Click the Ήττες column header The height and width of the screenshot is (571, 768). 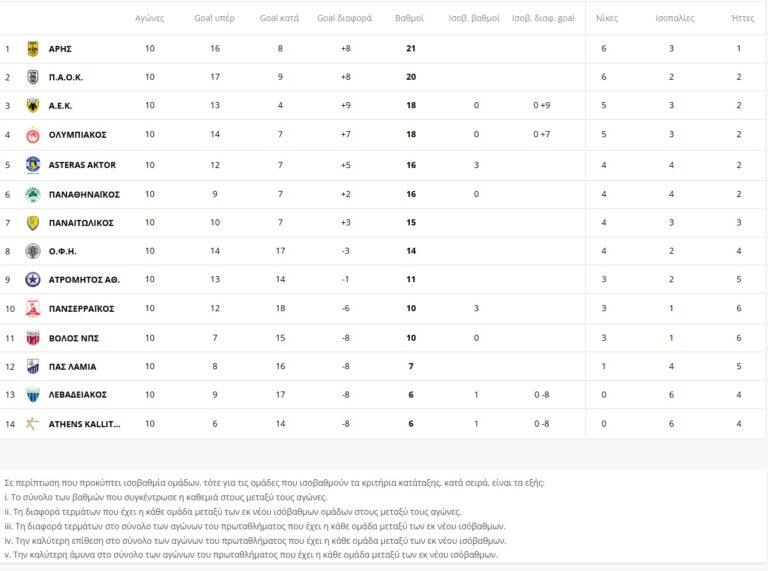[742, 18]
